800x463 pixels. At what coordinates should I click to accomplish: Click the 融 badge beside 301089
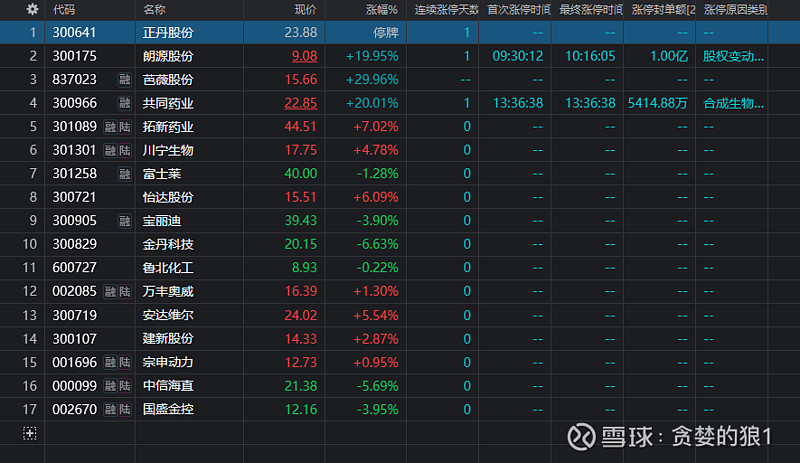(110, 127)
